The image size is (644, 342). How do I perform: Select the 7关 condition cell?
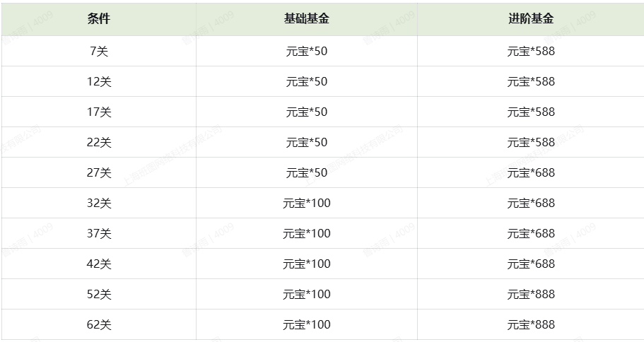99,52
